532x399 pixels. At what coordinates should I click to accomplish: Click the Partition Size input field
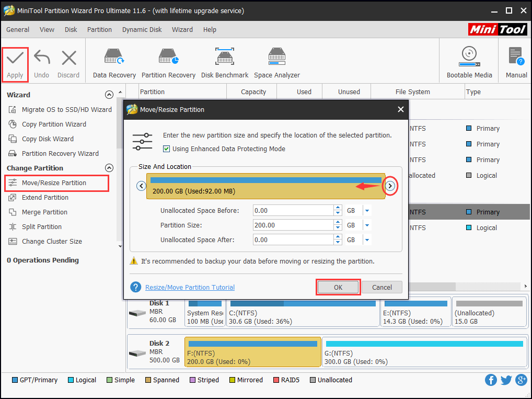click(x=294, y=225)
